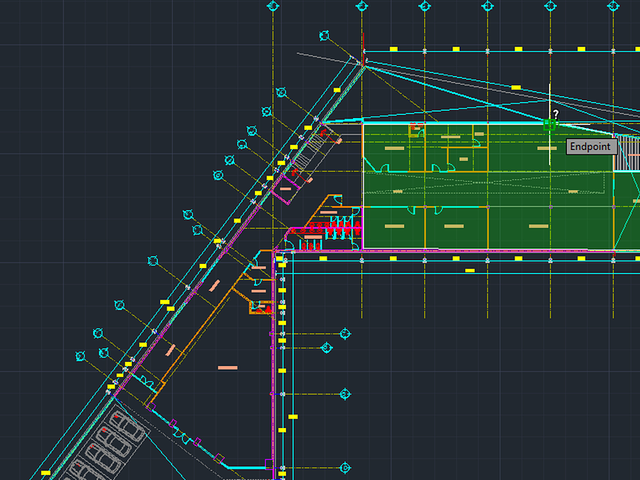Image resolution: width=640 pixels, height=480 pixels.
Task: Select the question mark cursor badge
Action: (x=556, y=114)
